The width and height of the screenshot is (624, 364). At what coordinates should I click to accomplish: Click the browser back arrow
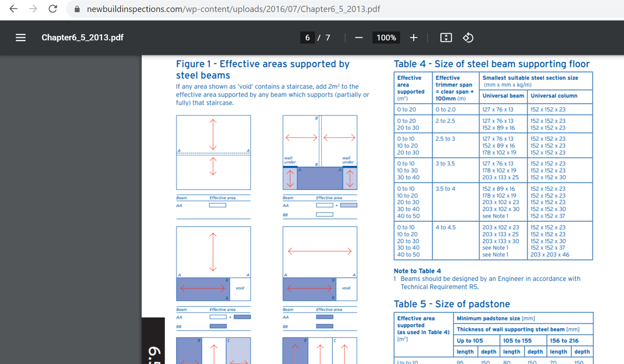(x=13, y=9)
